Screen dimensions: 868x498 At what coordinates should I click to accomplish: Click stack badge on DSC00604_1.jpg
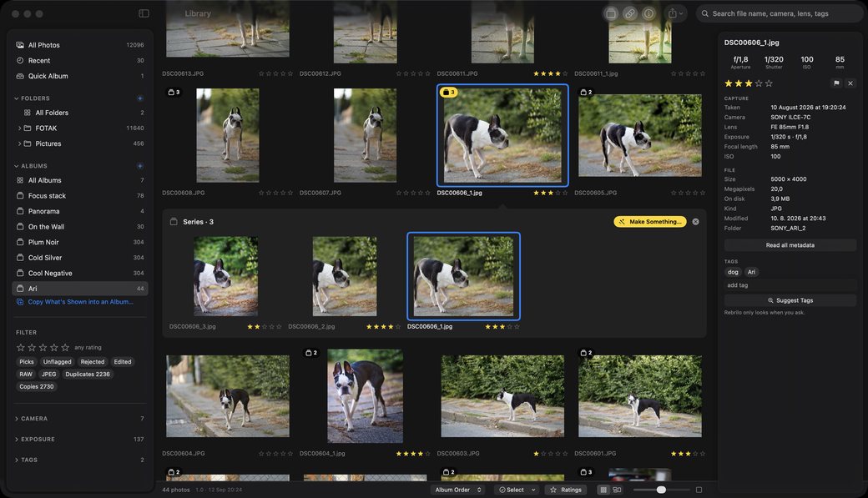coord(311,353)
